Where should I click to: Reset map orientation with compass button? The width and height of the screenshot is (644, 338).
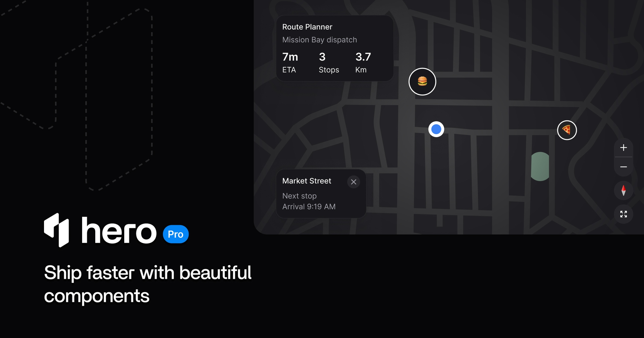tap(624, 191)
